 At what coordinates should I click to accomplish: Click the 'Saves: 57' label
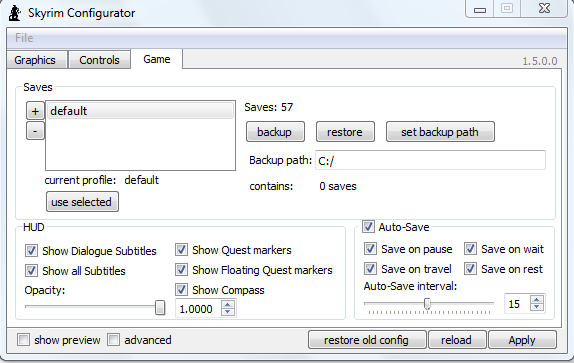(x=269, y=107)
